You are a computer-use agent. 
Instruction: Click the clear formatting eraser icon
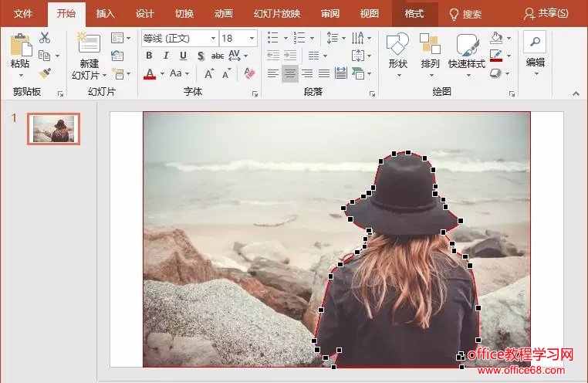tap(248, 73)
